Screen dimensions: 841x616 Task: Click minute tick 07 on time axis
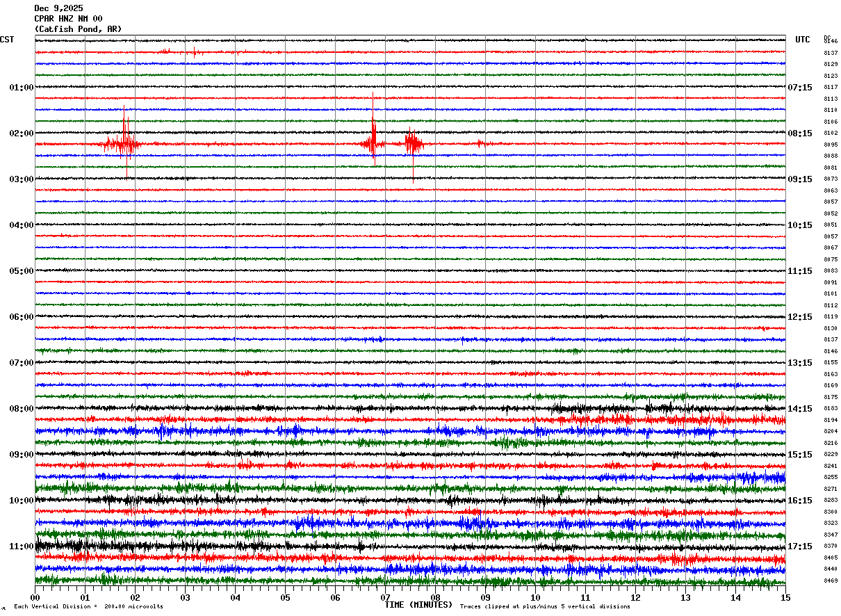[385, 597]
